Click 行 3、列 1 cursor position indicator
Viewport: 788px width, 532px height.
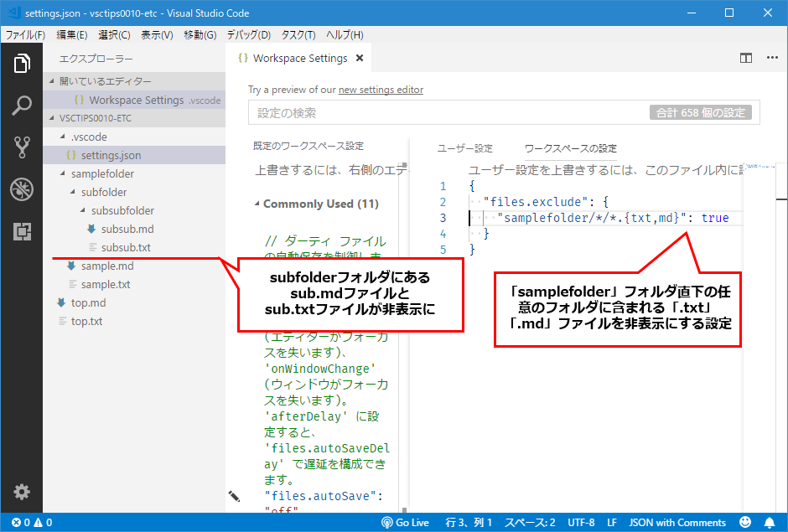(469, 523)
